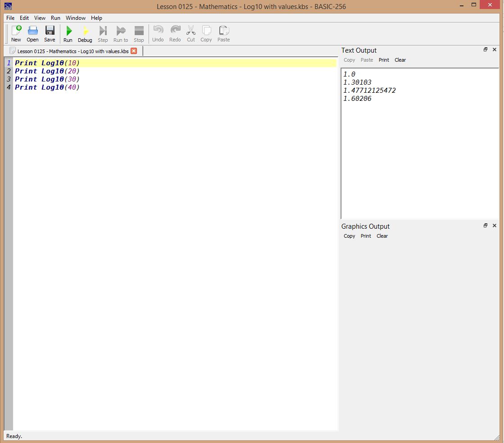504x443 pixels.
Task: Save the program using Save icon
Action: click(50, 31)
